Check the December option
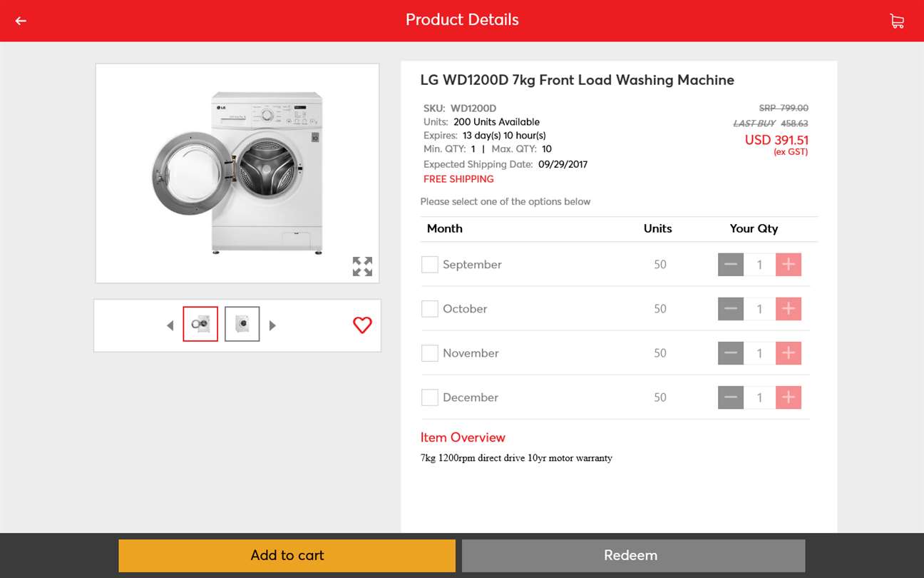The image size is (924, 578). pyautogui.click(x=429, y=397)
